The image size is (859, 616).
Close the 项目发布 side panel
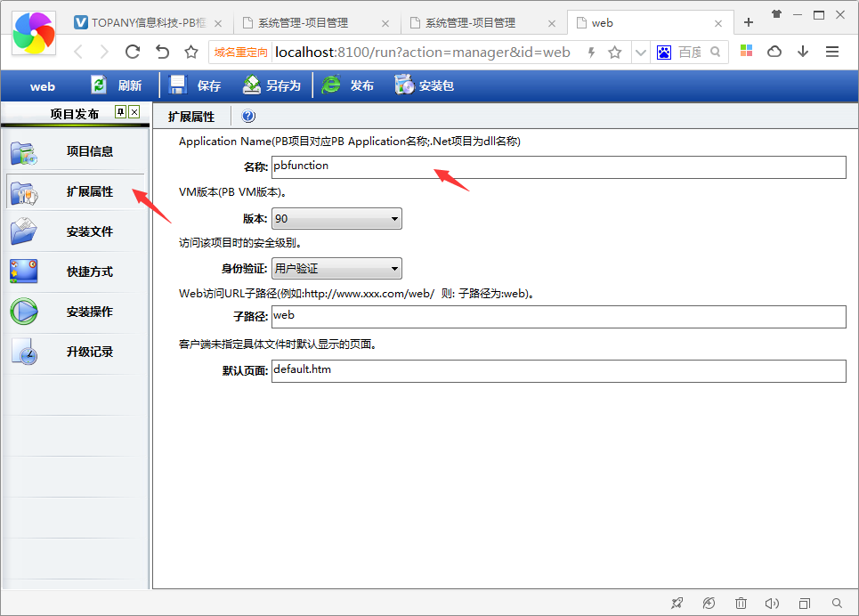pos(134,112)
